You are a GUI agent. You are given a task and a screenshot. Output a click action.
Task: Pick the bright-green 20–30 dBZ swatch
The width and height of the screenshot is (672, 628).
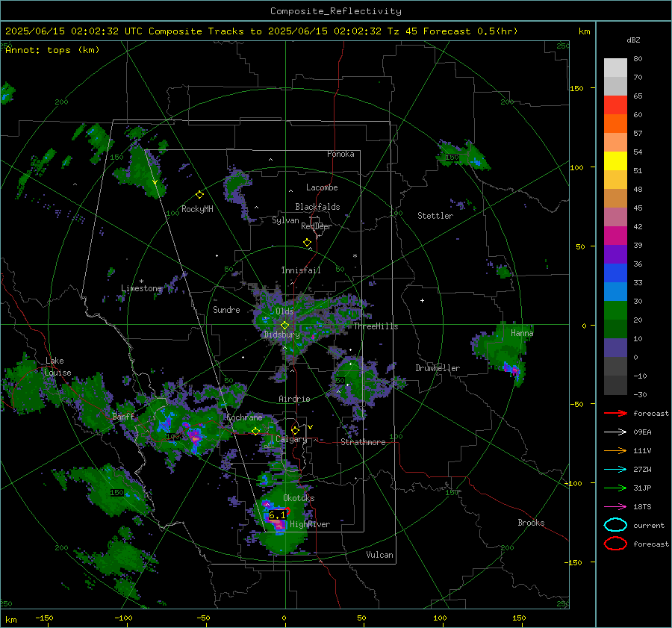615,311
